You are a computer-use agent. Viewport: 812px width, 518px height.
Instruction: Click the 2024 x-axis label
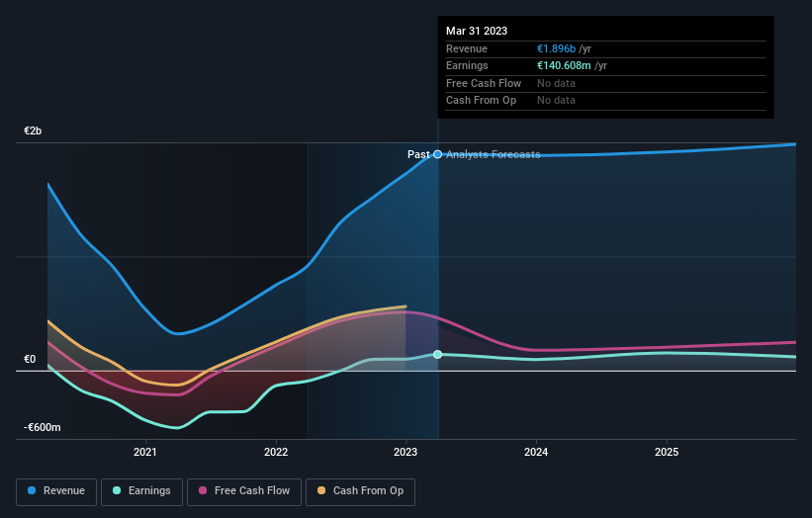pos(536,453)
